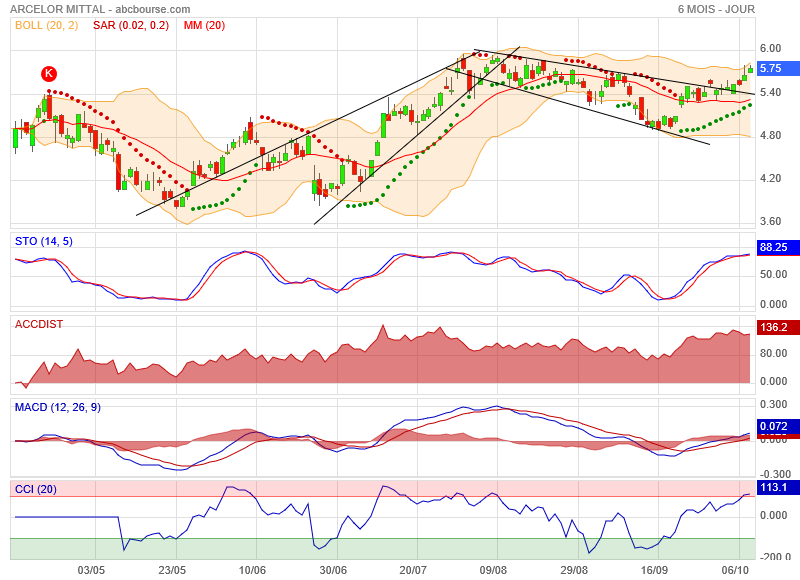The image size is (800, 580).
Task: Click the 3.60 price axis value
Action: (770, 221)
